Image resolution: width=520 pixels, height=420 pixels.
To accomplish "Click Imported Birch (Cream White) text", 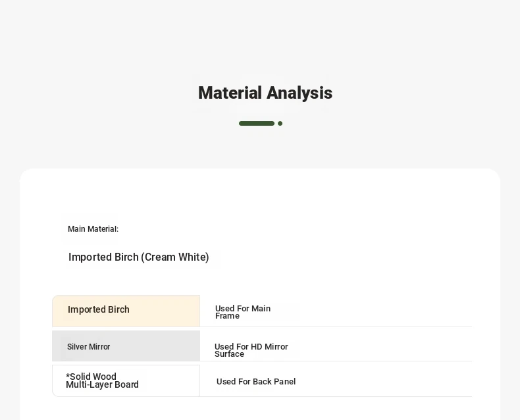I will (139, 257).
